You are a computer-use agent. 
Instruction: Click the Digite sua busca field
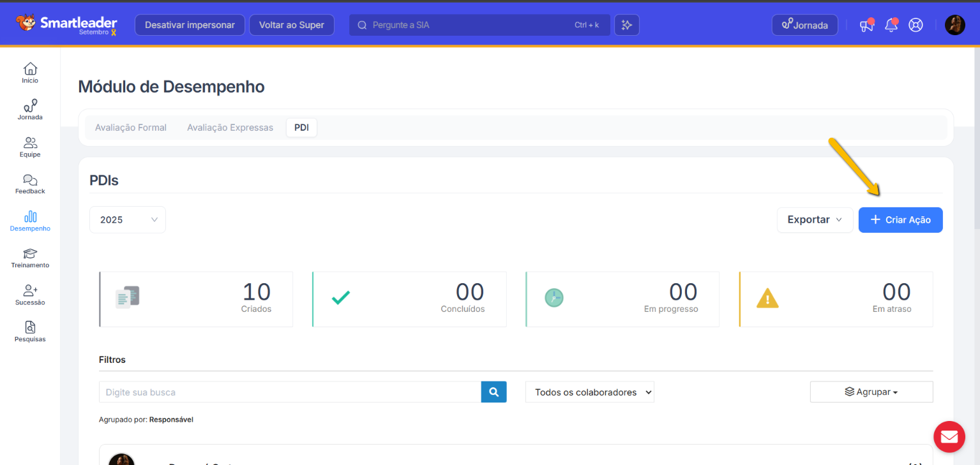point(290,392)
